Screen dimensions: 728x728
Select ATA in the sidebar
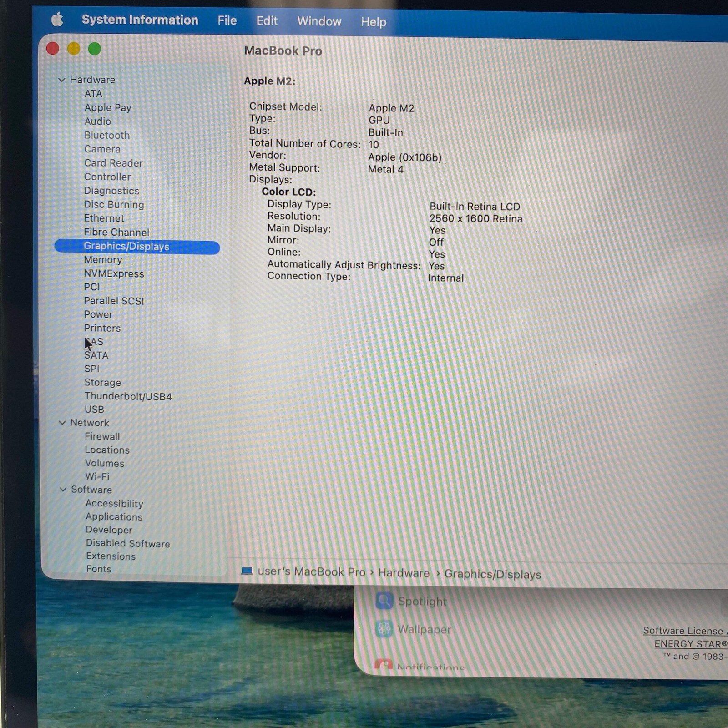coord(93,94)
